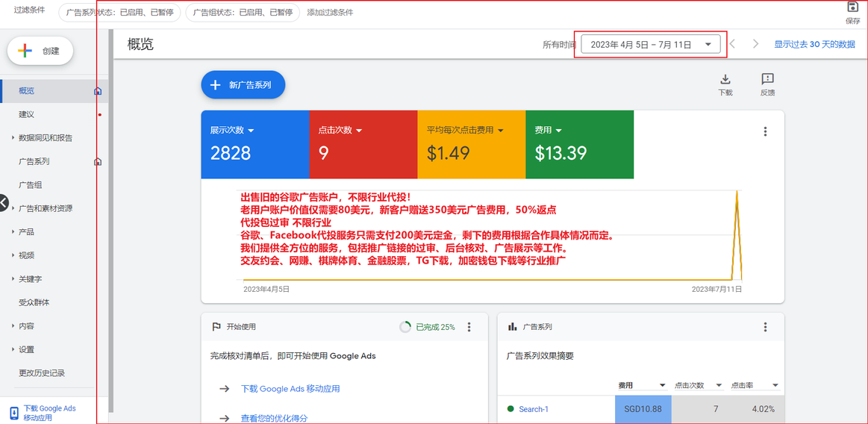The width and height of the screenshot is (868, 424).
Task: Click the green status dot beside Search-1
Action: click(x=511, y=409)
